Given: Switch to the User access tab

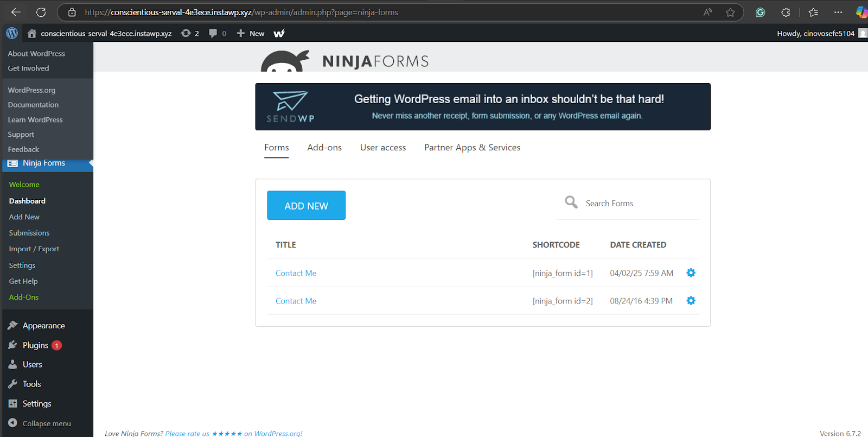Looking at the screenshot, I should click(383, 148).
